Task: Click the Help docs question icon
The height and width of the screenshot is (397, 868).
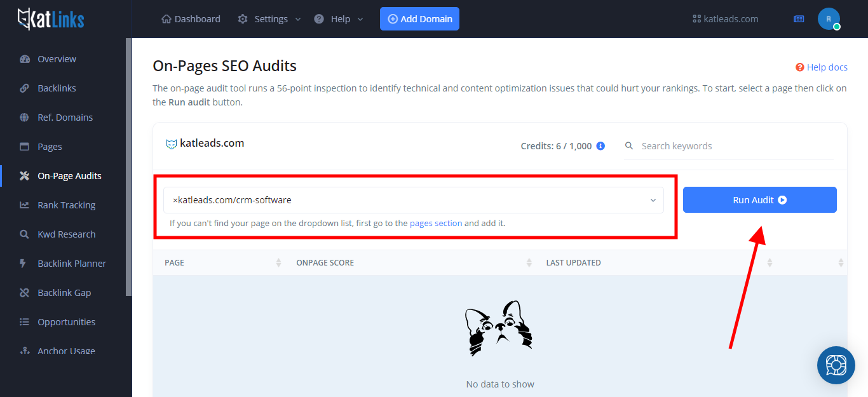Action: point(800,67)
